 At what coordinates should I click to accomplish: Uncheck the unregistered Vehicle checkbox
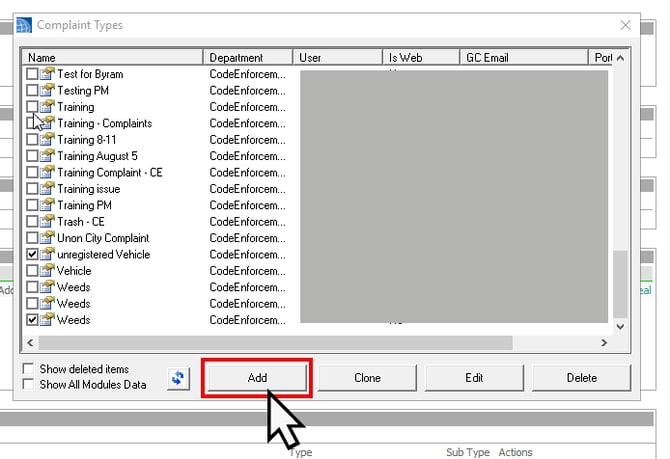33,255
